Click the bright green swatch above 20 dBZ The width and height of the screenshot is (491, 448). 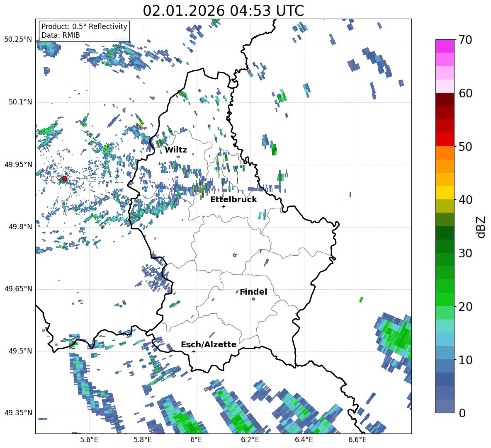pos(445,299)
